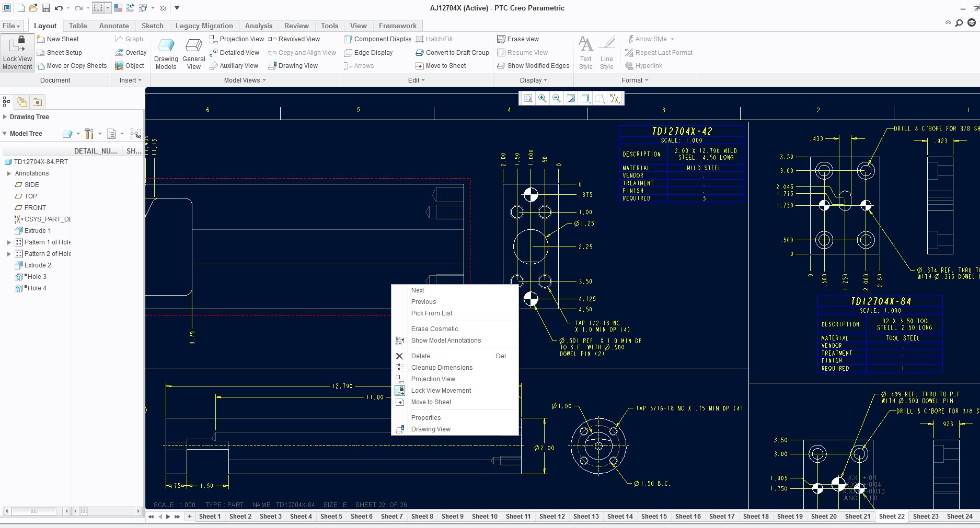The width and height of the screenshot is (980, 528).
Task: Choose Delete in the context menu
Action: pos(455,356)
